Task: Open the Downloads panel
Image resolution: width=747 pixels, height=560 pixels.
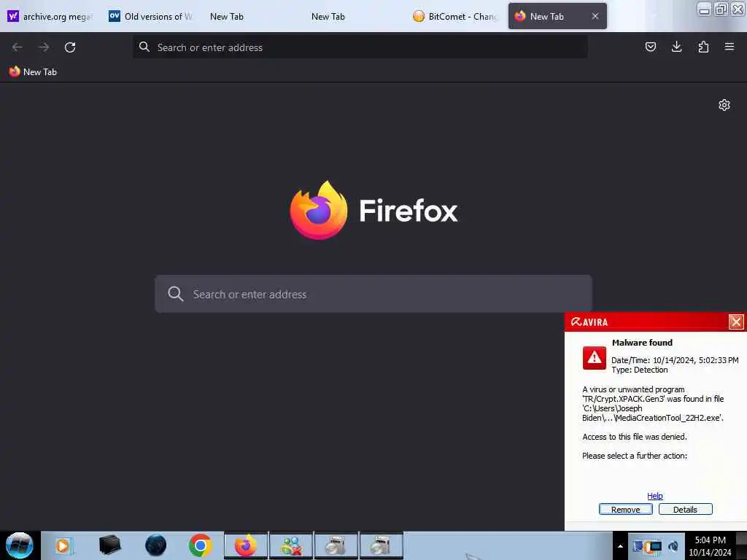Action: tap(676, 47)
